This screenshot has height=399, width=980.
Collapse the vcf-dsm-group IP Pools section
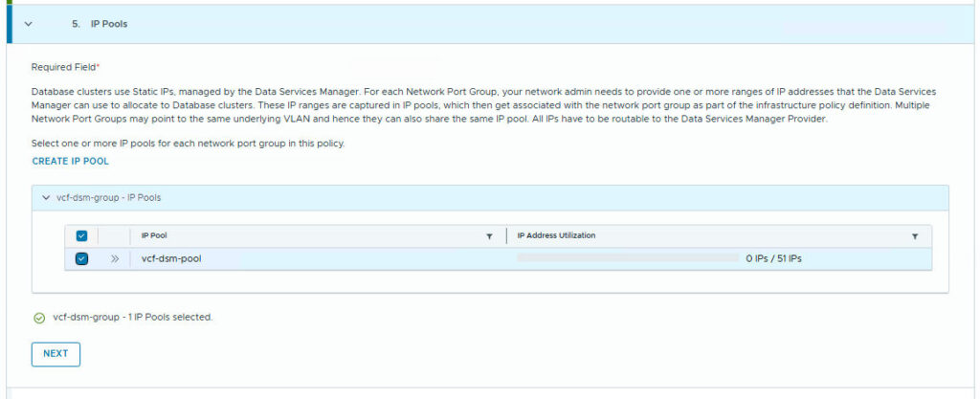point(45,198)
